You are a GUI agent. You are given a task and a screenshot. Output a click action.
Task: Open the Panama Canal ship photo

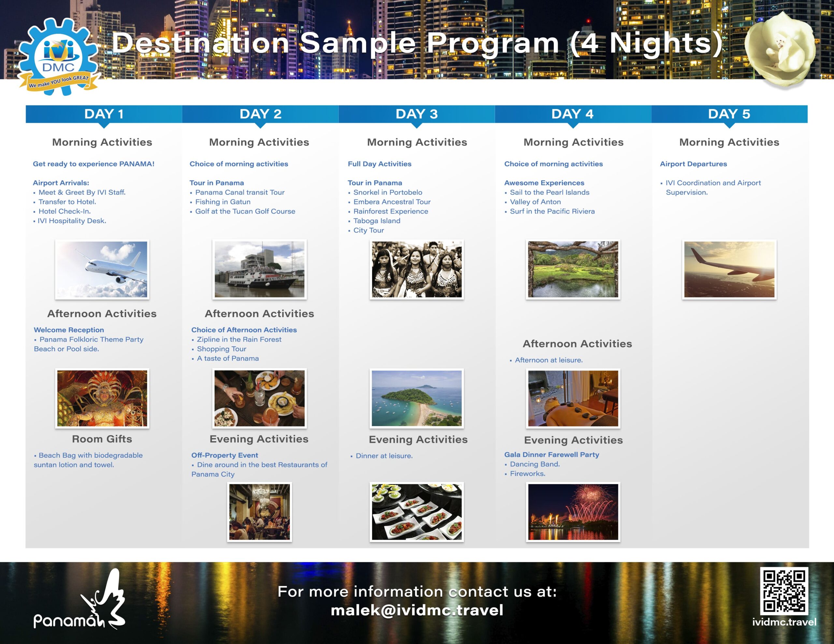pos(259,269)
